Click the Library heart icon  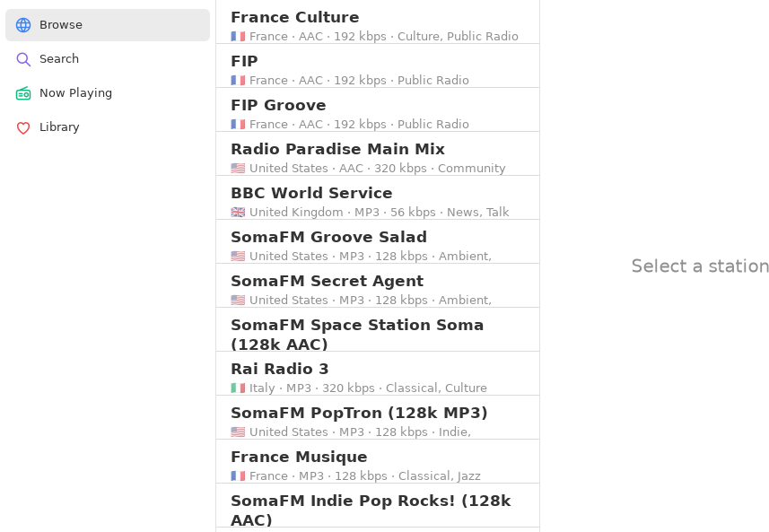click(23, 127)
